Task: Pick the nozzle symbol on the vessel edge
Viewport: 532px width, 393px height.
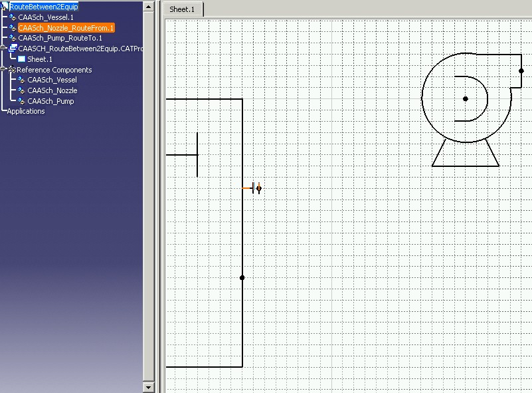Action: tap(254, 189)
